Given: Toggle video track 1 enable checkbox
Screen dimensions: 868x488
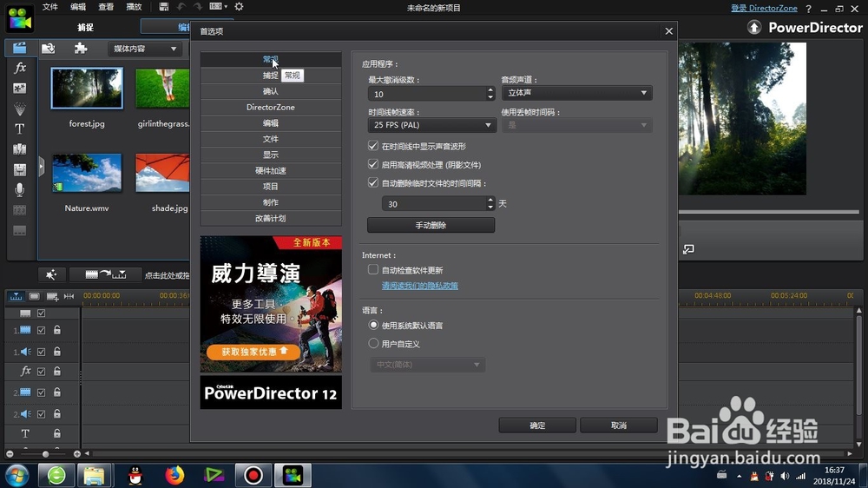Looking at the screenshot, I should coord(41,330).
